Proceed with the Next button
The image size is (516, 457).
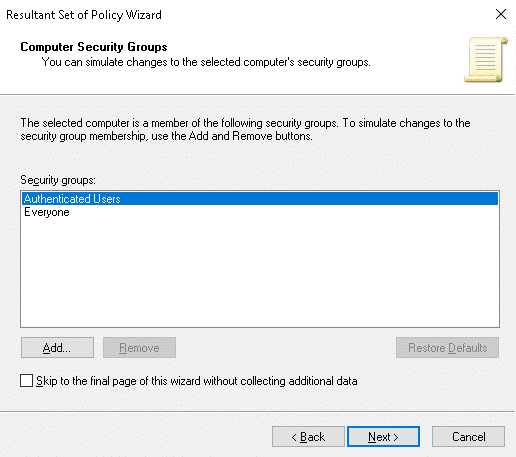383,437
